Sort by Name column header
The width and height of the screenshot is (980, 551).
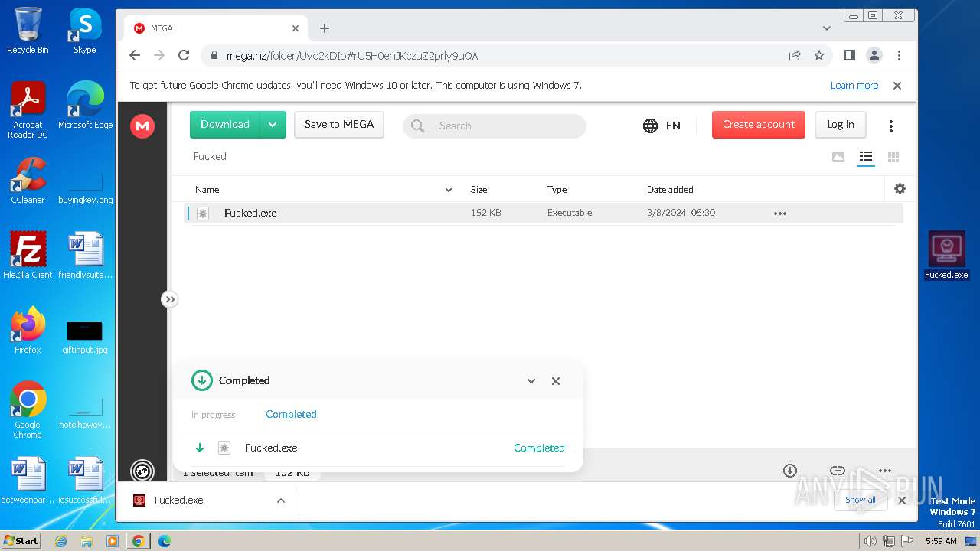pos(207,190)
